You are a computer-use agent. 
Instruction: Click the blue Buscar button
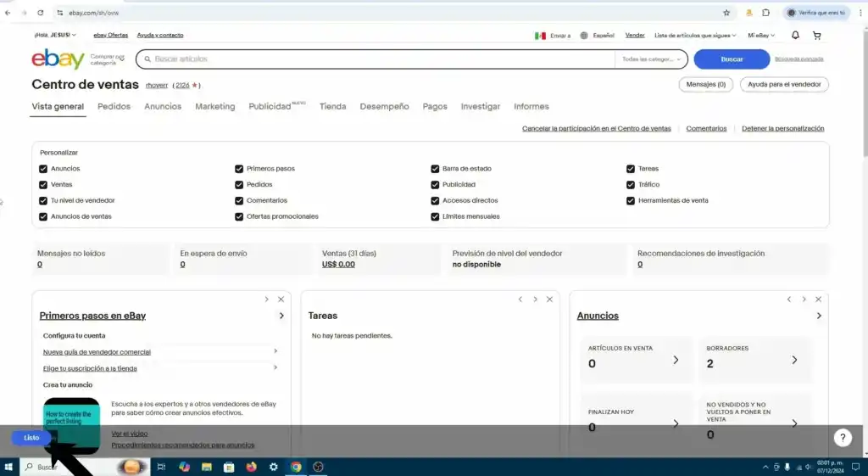tap(732, 59)
